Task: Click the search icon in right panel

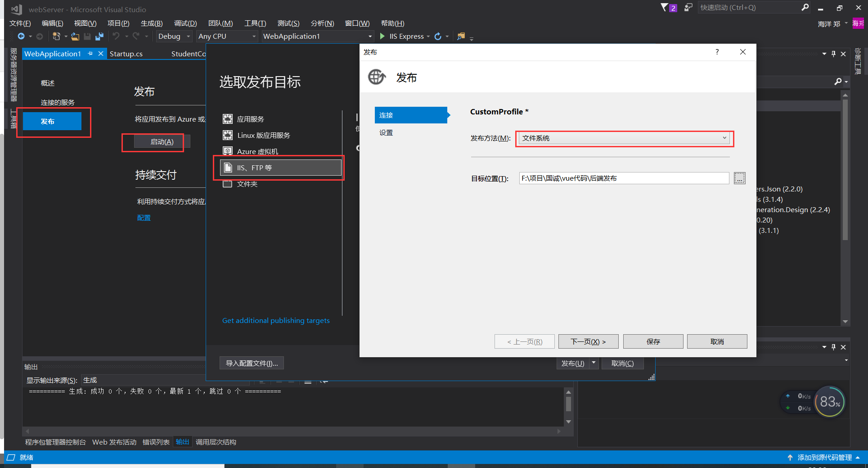Action: tap(838, 82)
